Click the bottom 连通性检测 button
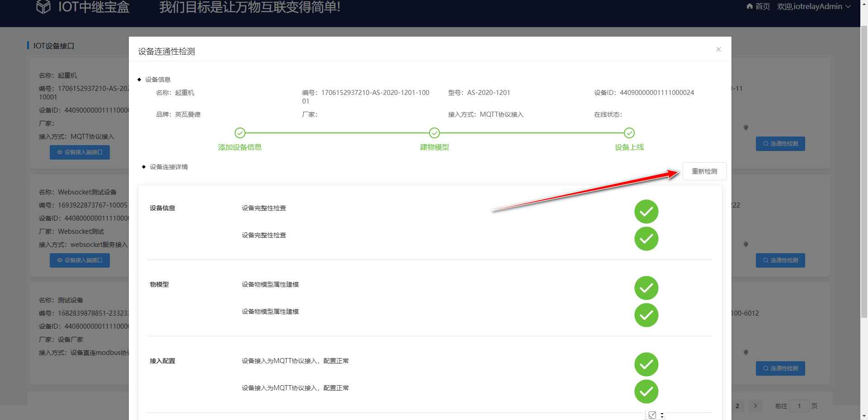This screenshot has height=420, width=868. point(780,368)
